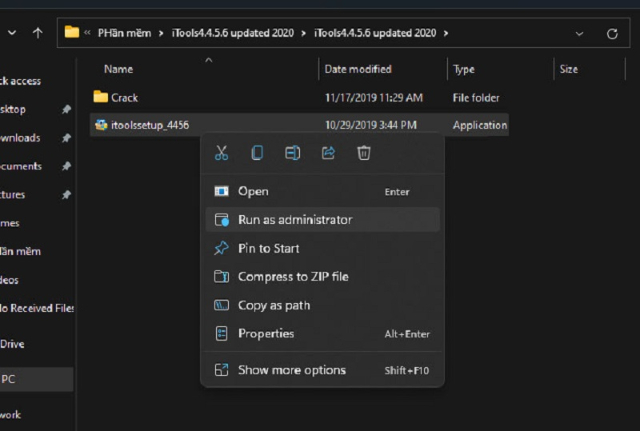Image resolution: width=640 pixels, height=431 pixels.
Task: Open Quick access in the sidebar
Action: click(x=20, y=81)
